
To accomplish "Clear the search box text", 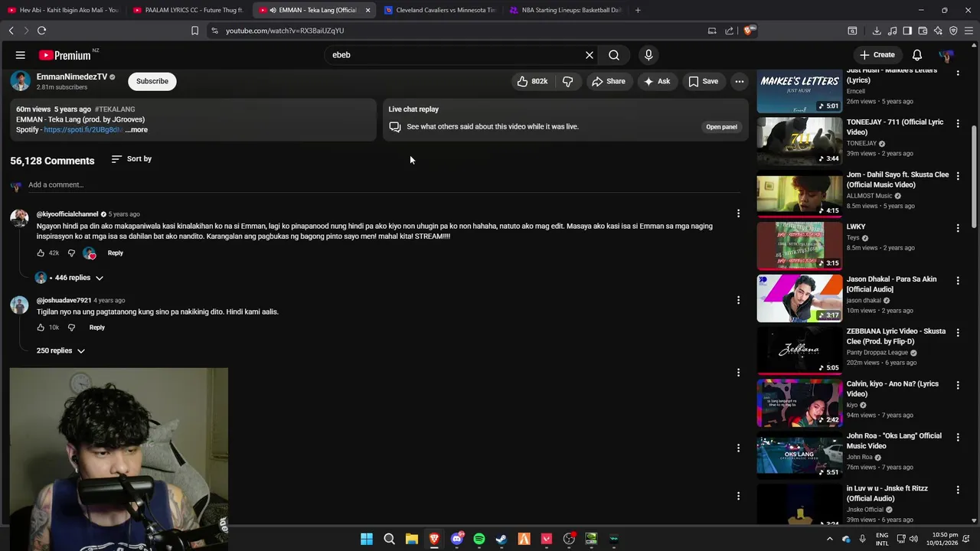I will click(x=590, y=55).
